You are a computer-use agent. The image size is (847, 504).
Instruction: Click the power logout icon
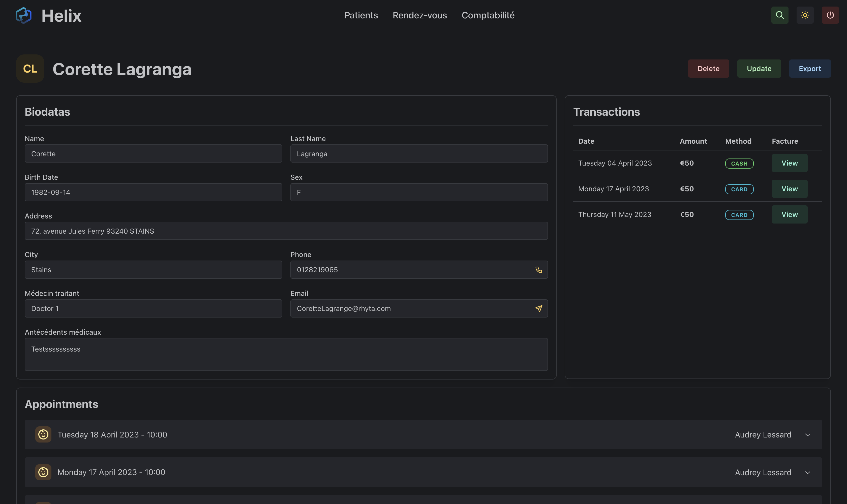tap(830, 15)
